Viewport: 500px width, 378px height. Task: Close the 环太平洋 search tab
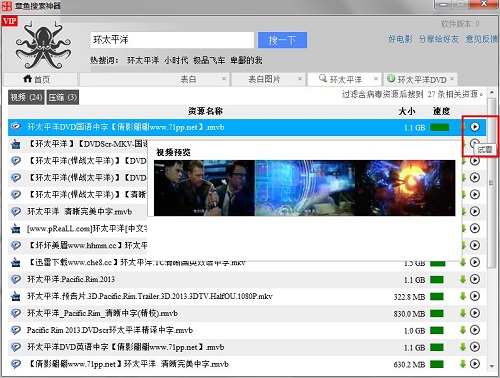tap(376, 79)
